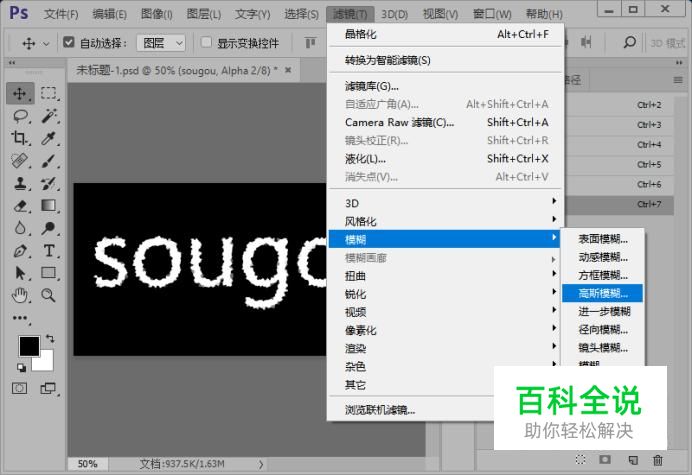Change screen mode icon
The image size is (692, 475).
(48, 388)
